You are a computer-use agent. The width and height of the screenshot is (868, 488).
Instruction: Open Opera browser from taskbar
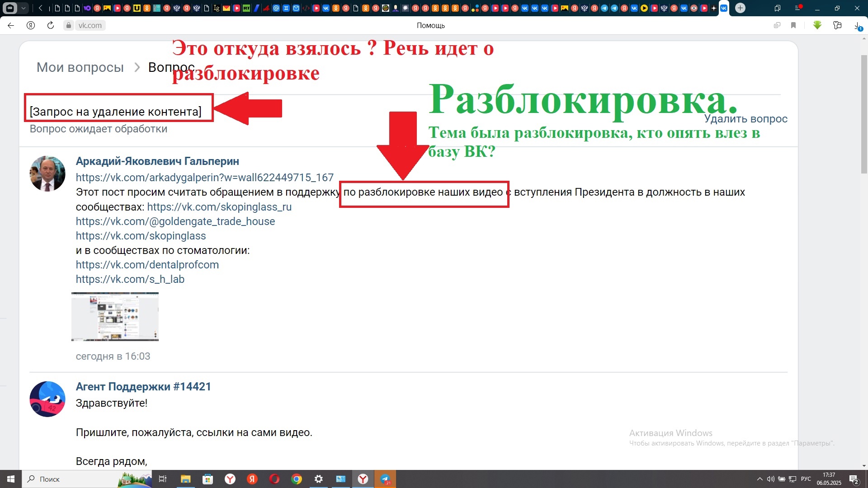(274, 479)
